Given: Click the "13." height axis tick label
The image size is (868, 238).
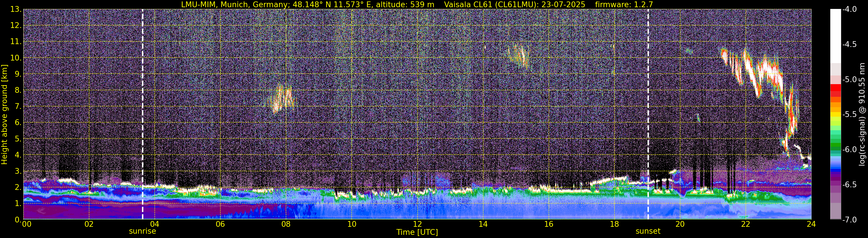Looking at the screenshot, I should coord(16,9).
